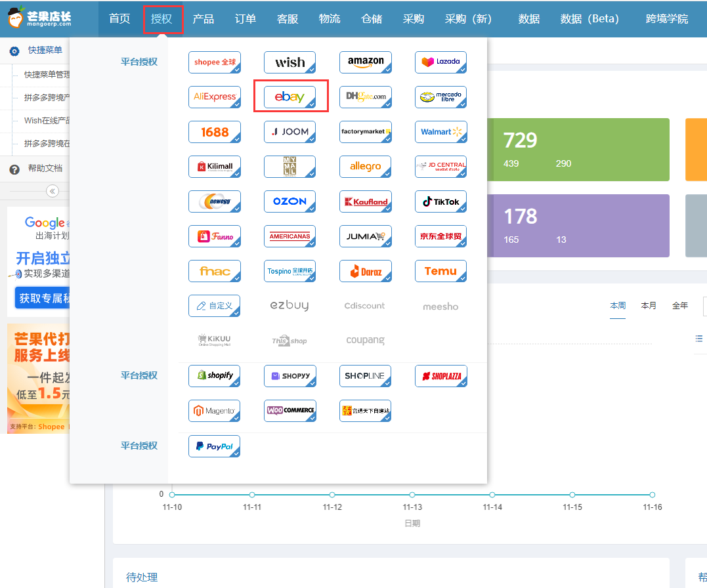Go to the 首页 home menu
The width and height of the screenshot is (707, 588).
point(119,18)
